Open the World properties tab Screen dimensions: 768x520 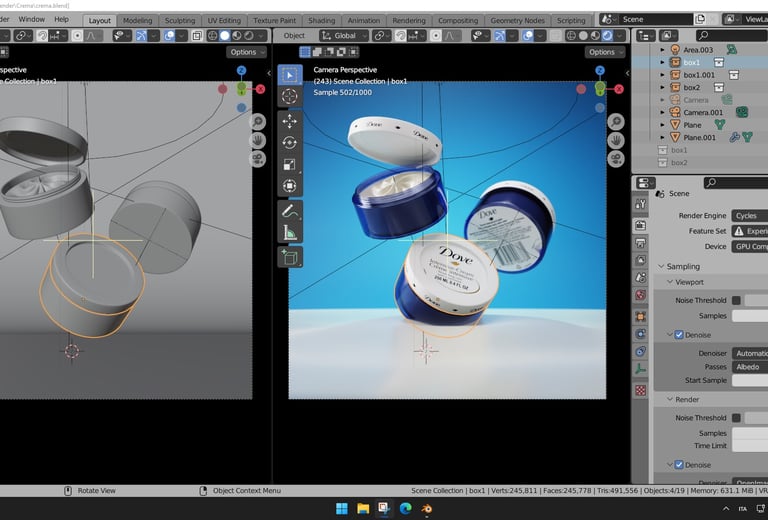[x=641, y=295]
